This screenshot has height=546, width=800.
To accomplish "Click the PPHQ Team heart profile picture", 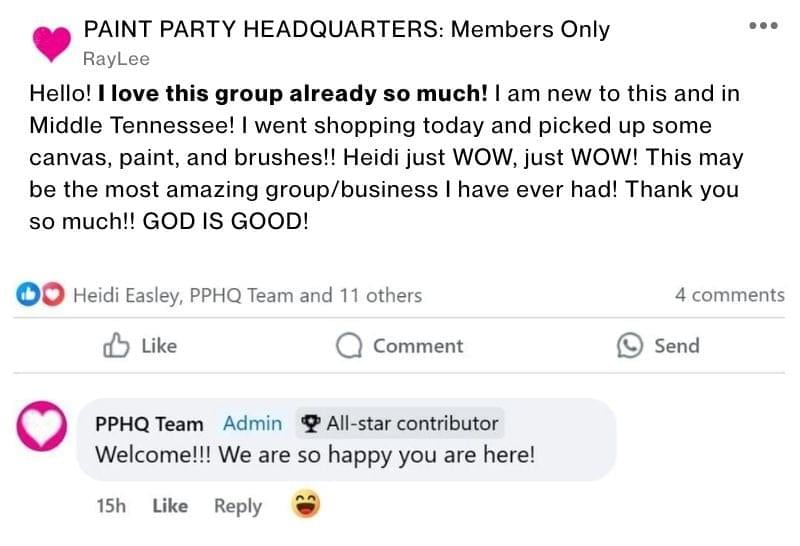I will click(x=41, y=430).
